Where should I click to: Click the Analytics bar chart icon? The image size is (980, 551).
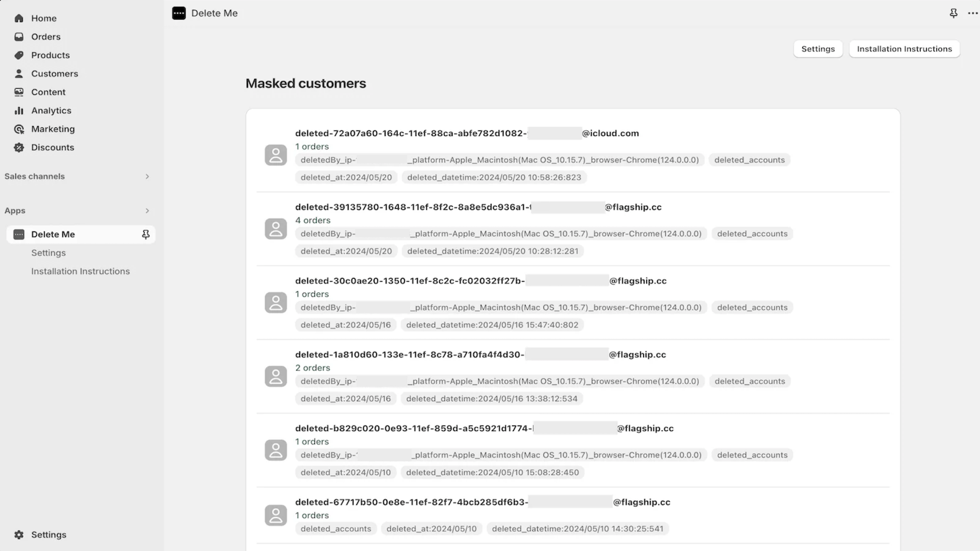coord(19,111)
